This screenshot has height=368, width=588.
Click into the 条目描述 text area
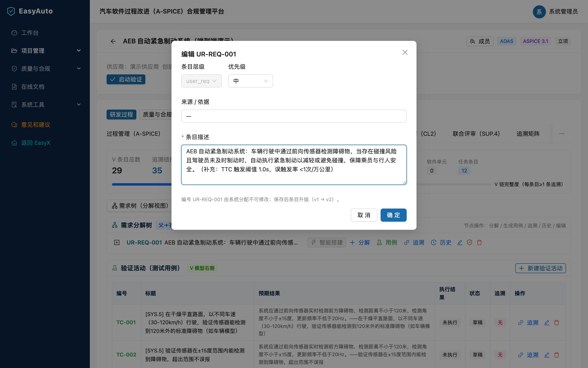click(294, 165)
